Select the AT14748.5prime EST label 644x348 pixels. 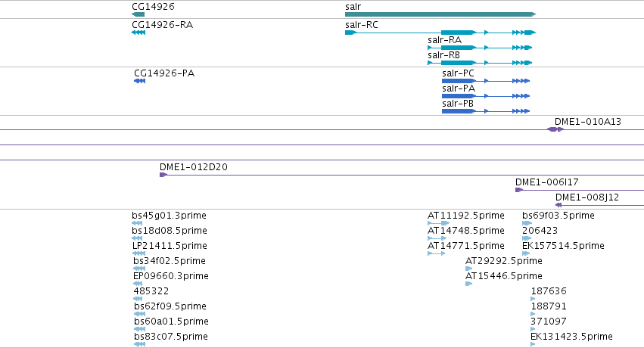pos(465,231)
